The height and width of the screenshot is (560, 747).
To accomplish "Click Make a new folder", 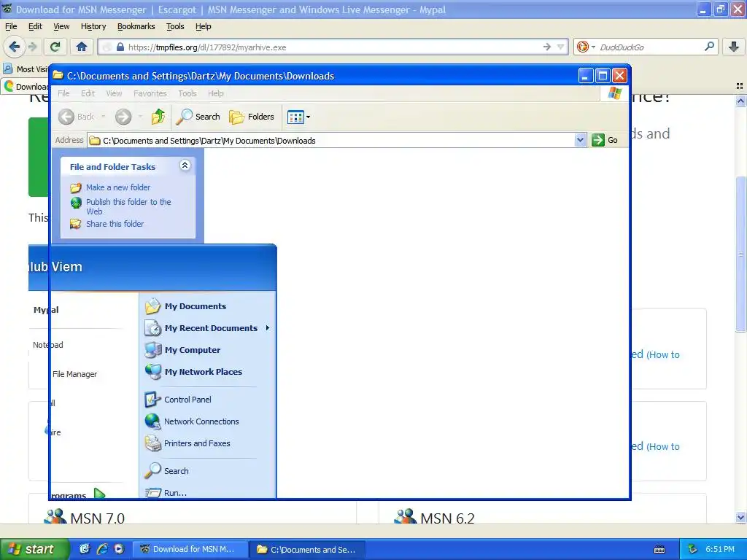I will point(117,187).
